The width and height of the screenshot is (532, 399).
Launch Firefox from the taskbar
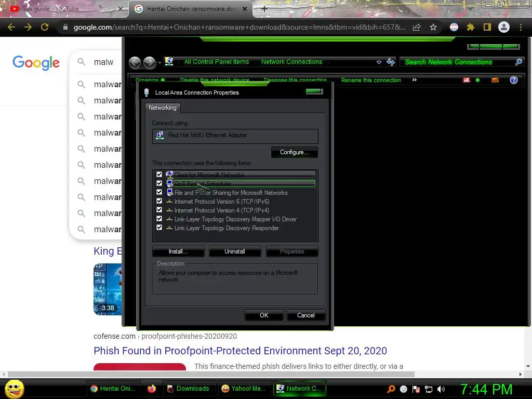coord(152,389)
